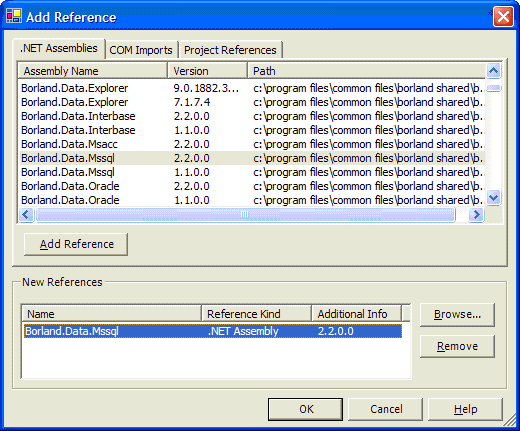Screen dimensions: 520x431
Task: Click the Browse... button
Action: 457,314
